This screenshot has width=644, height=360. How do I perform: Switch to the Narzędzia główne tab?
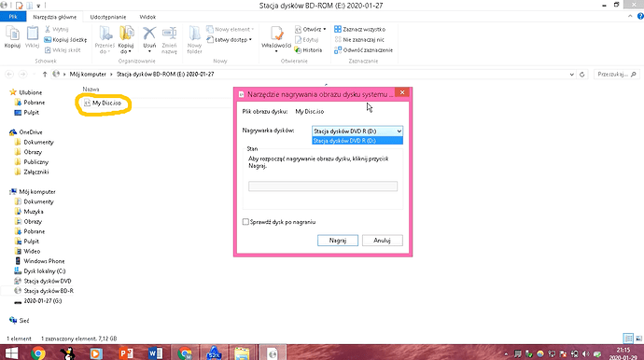pyautogui.click(x=55, y=17)
